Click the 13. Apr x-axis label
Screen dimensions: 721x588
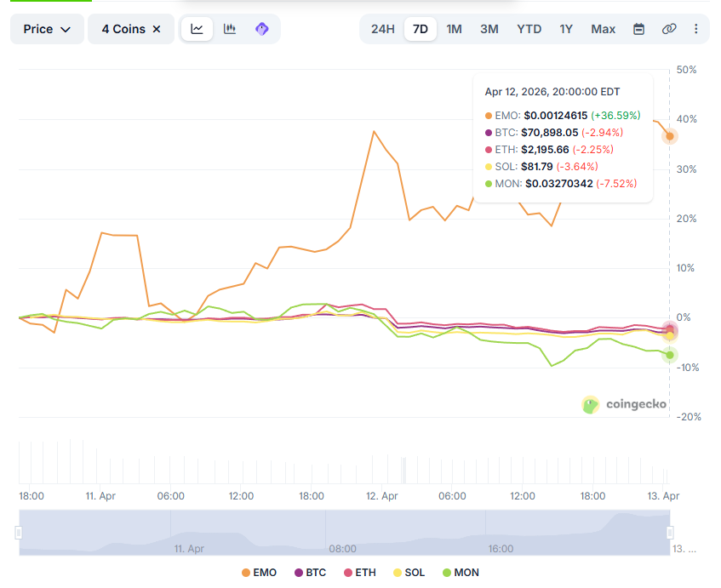coord(663,496)
